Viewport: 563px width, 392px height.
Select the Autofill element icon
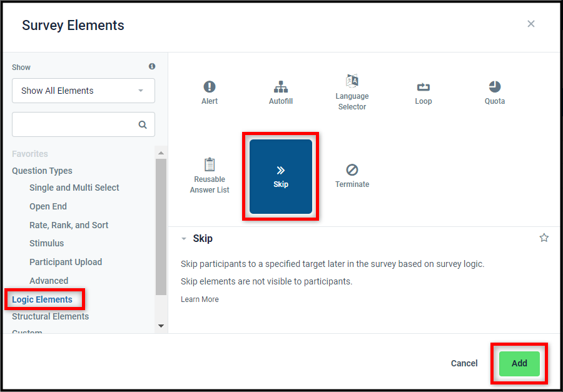point(281,87)
